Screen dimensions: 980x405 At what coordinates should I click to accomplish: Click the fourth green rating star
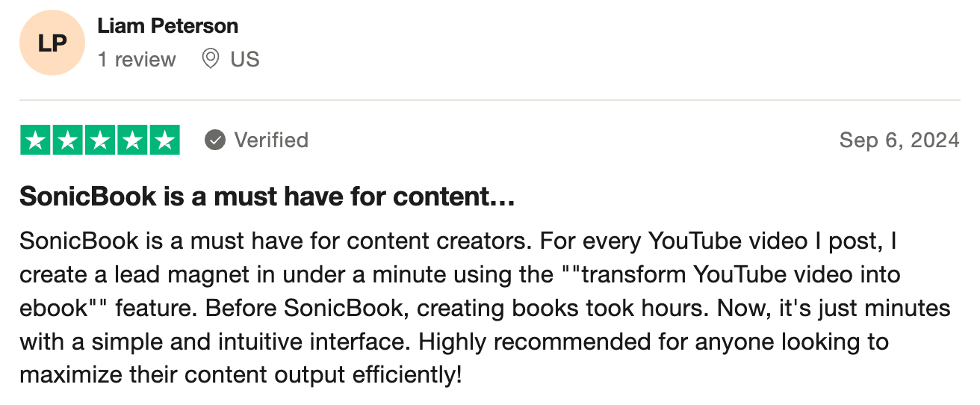131,140
